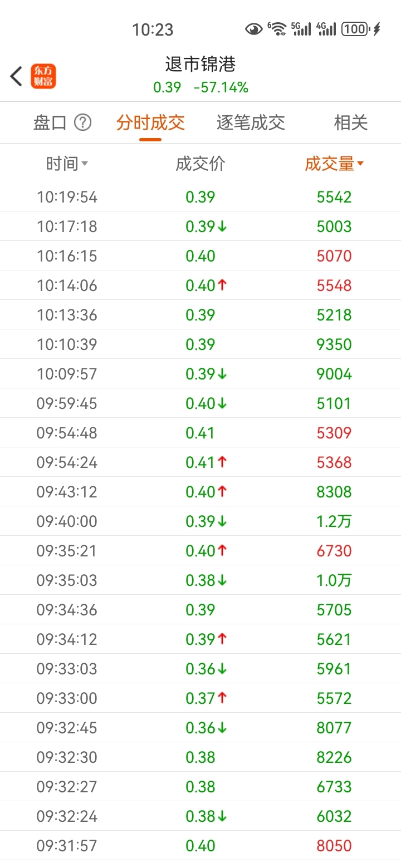Select the 分时成交 tab
This screenshot has height=868, width=401.
[x=150, y=122]
